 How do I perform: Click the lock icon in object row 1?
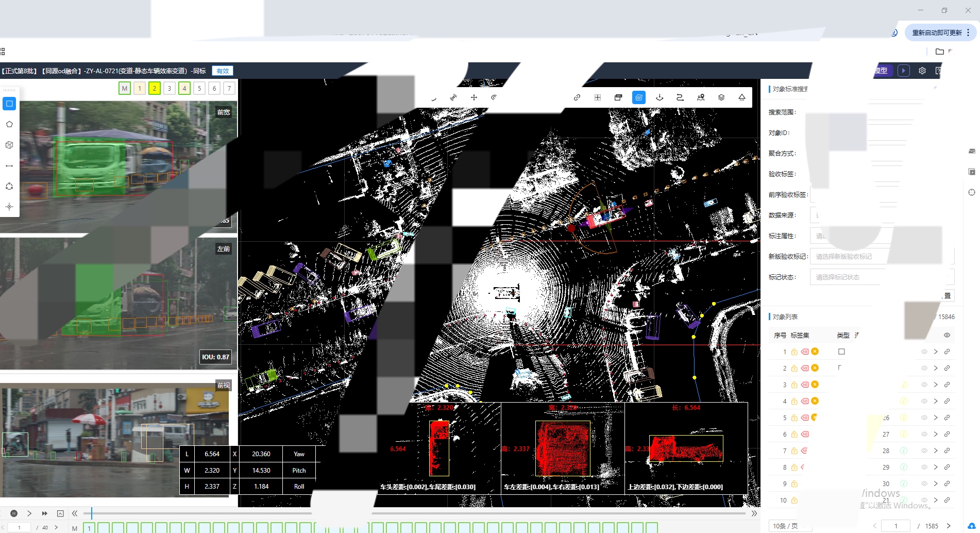(795, 352)
